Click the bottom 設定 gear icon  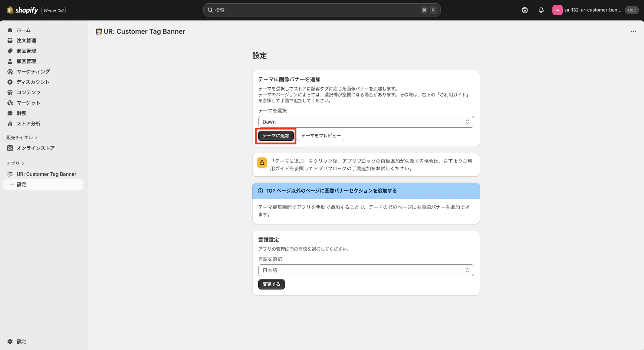coord(10,341)
